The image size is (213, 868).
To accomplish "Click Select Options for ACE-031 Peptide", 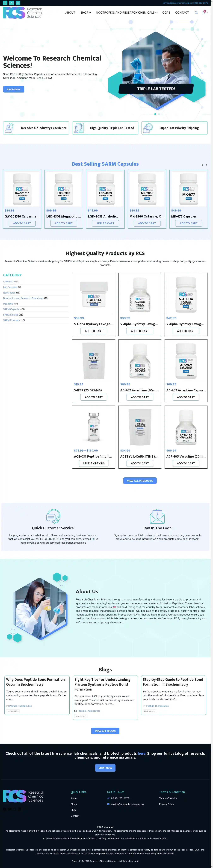I will tap(94, 463).
